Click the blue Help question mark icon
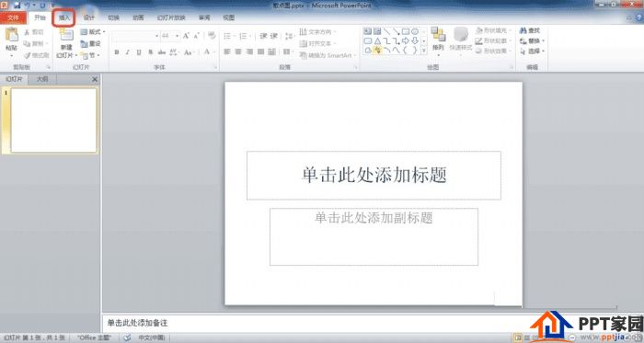644x343 pixels. click(639, 17)
